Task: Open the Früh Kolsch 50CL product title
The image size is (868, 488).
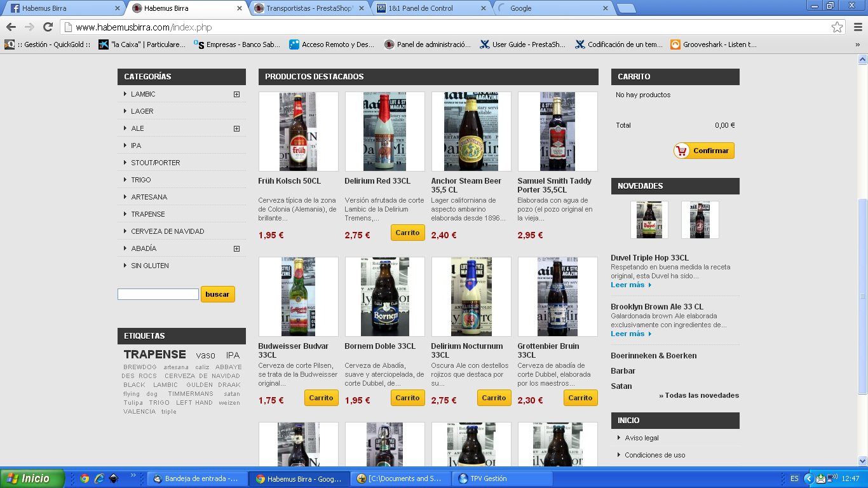Action: coord(290,181)
